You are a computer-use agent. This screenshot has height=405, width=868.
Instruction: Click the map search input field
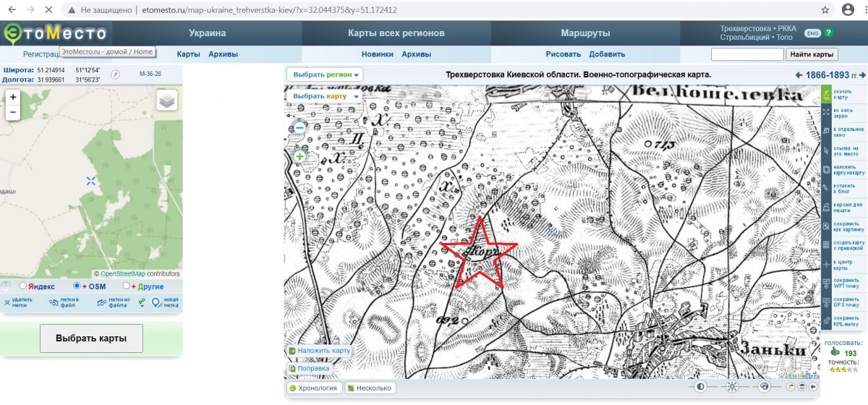click(746, 54)
